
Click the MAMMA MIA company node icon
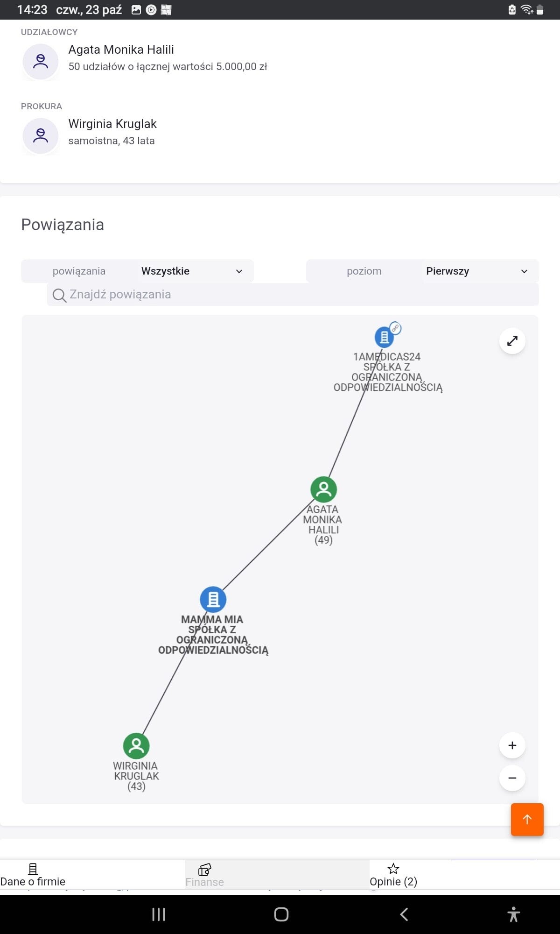pos(213,599)
